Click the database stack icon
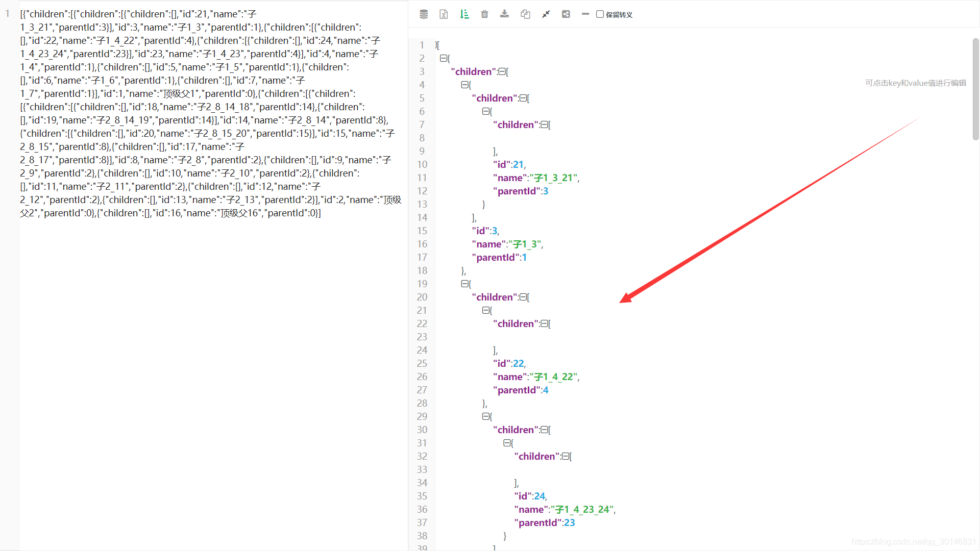Image resolution: width=980 pixels, height=551 pixels. click(x=424, y=14)
